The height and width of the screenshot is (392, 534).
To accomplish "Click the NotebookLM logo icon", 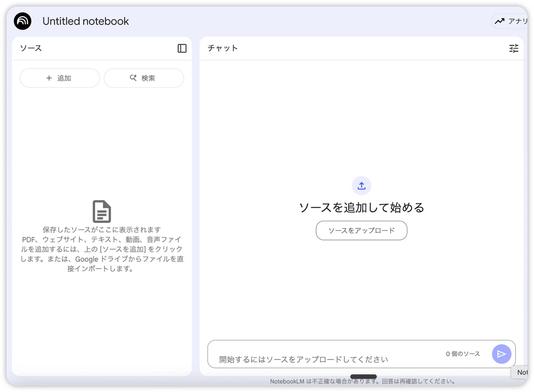I will 23,21.
